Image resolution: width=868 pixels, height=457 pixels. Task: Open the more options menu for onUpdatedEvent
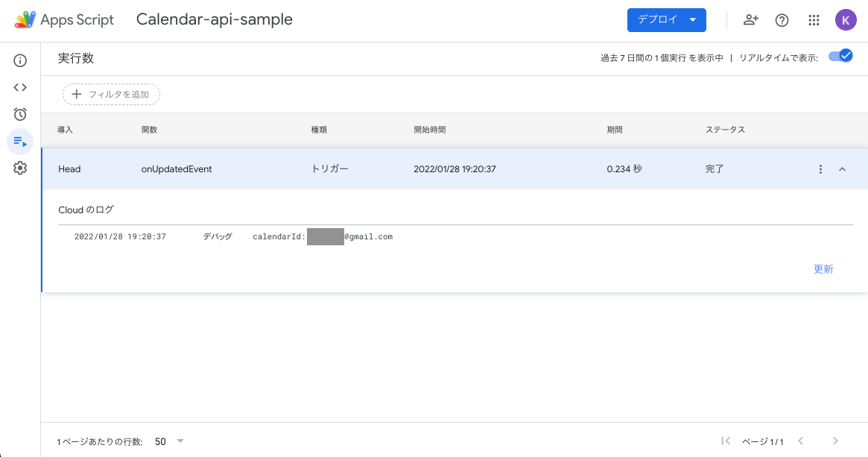click(x=820, y=169)
